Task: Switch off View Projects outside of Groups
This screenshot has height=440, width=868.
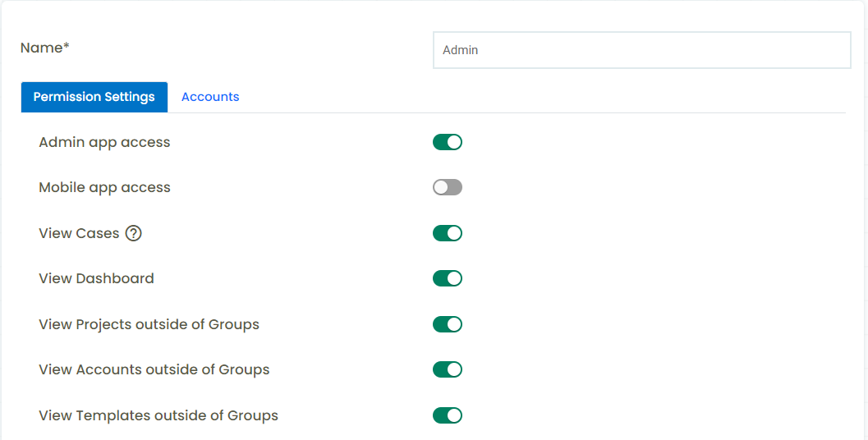Action: pos(448,324)
